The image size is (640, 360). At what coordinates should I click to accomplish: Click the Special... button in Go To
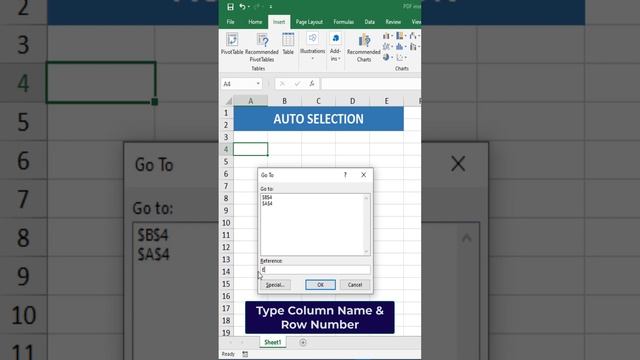point(276,285)
